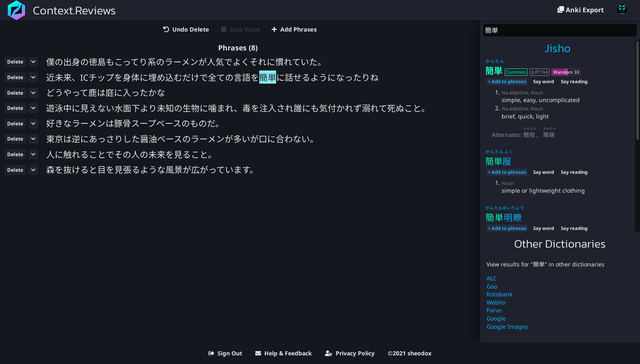Click Say reading for 簡単服
Screen dimensions: 640x364
click(574, 172)
